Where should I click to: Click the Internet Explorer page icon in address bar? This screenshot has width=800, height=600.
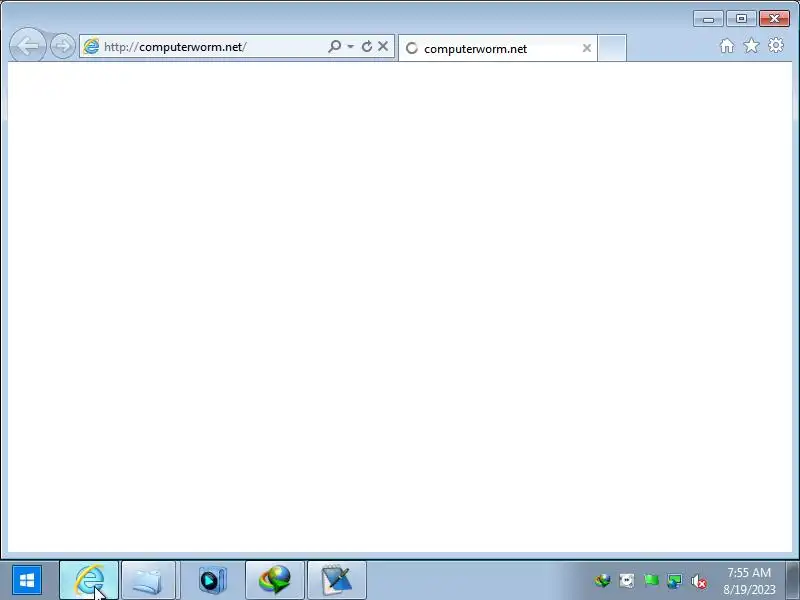(91, 46)
